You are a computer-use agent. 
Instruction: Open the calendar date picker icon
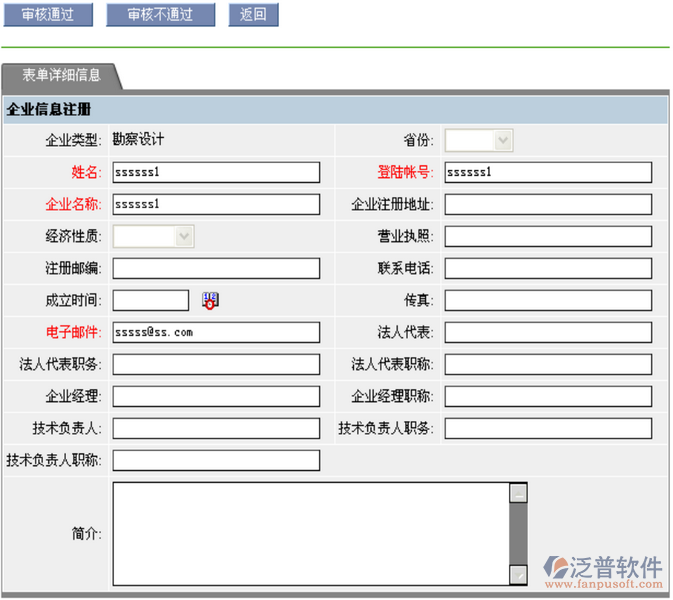[x=210, y=300]
